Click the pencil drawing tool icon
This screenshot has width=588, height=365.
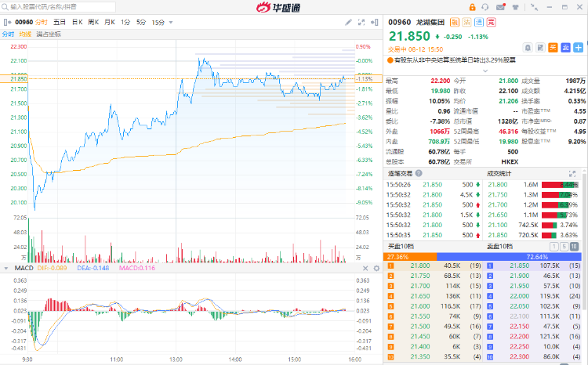coord(348,22)
